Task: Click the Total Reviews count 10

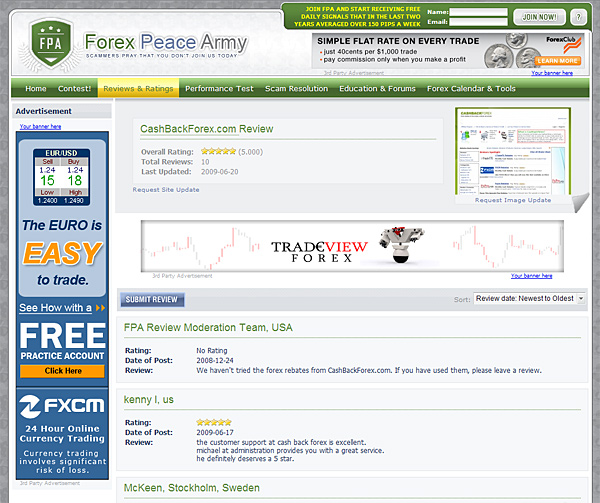Action: pyautogui.click(x=205, y=162)
